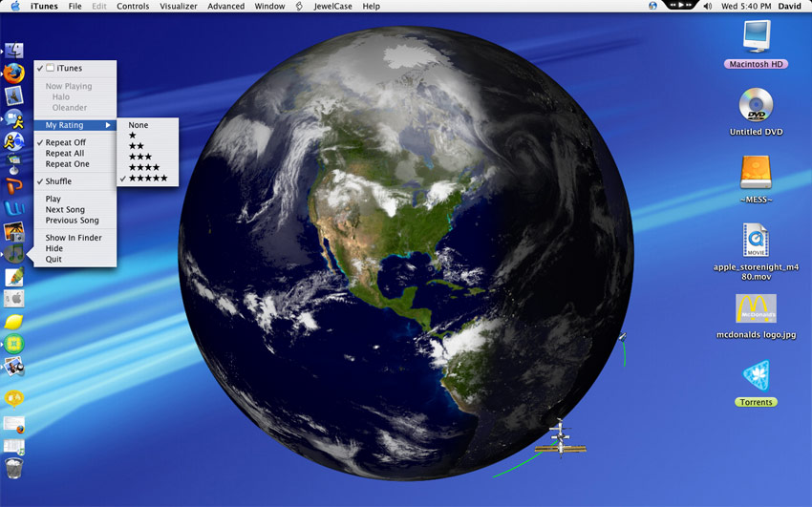The height and width of the screenshot is (507, 812).
Task: Open the Visualizer menu in menu bar
Action: pyautogui.click(x=178, y=7)
